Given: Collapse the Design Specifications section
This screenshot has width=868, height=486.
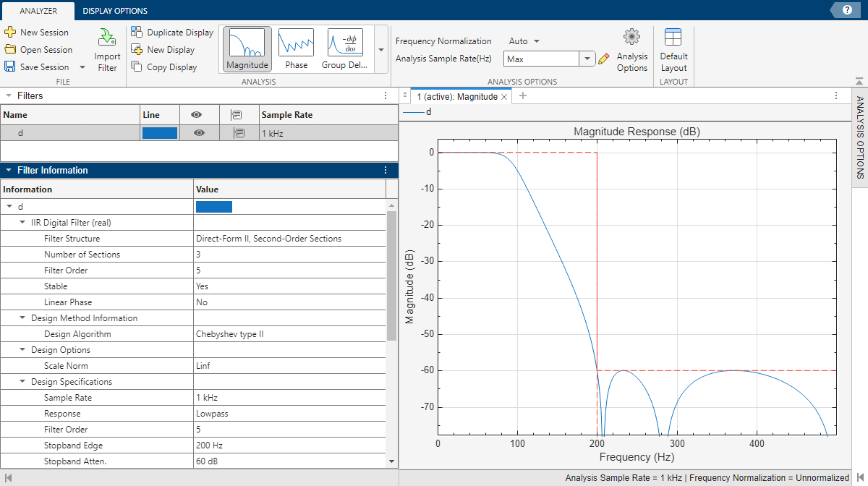Looking at the screenshot, I should 22,381.
